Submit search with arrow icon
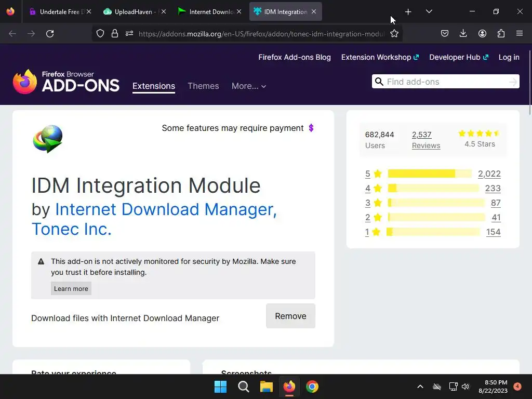Image resolution: width=532 pixels, height=399 pixels. tap(513, 82)
